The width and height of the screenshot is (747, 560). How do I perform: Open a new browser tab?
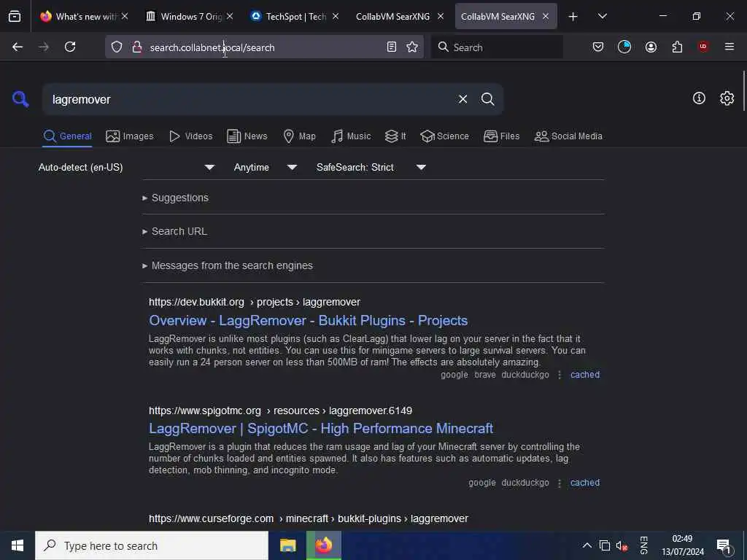coord(573,17)
